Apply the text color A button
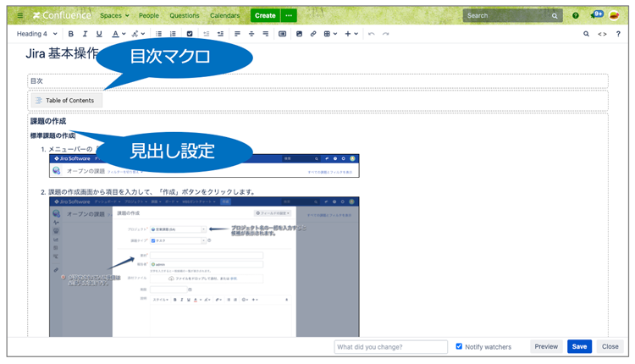This screenshot has width=635, height=364. tap(115, 34)
